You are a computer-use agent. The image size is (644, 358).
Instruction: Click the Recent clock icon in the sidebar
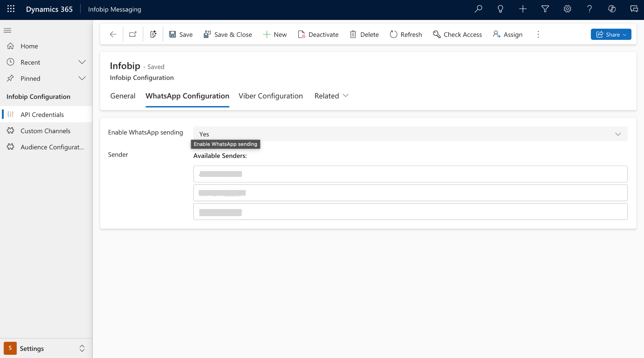click(11, 62)
